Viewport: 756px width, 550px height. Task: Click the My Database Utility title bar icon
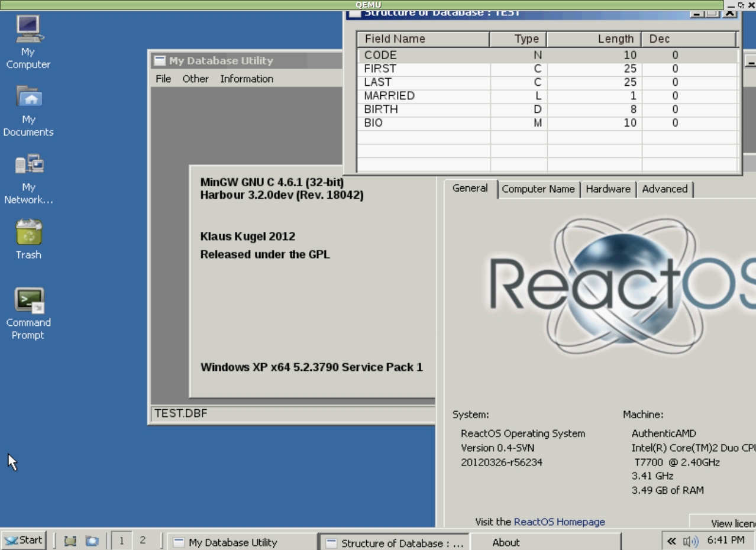(x=159, y=60)
